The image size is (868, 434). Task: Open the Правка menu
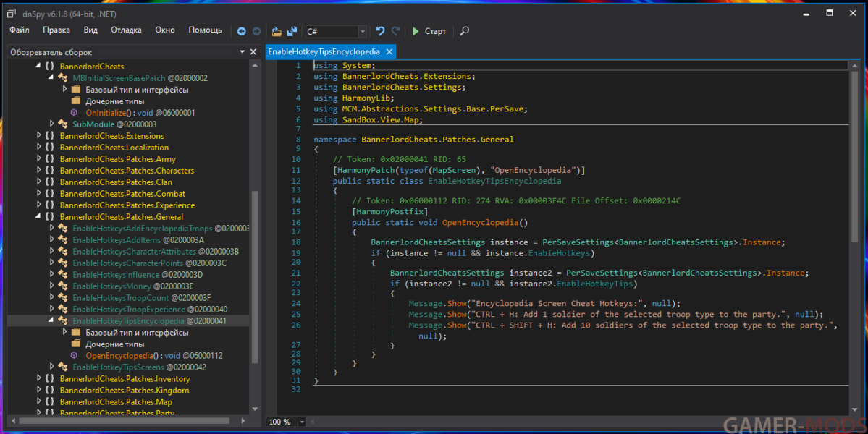coord(56,30)
